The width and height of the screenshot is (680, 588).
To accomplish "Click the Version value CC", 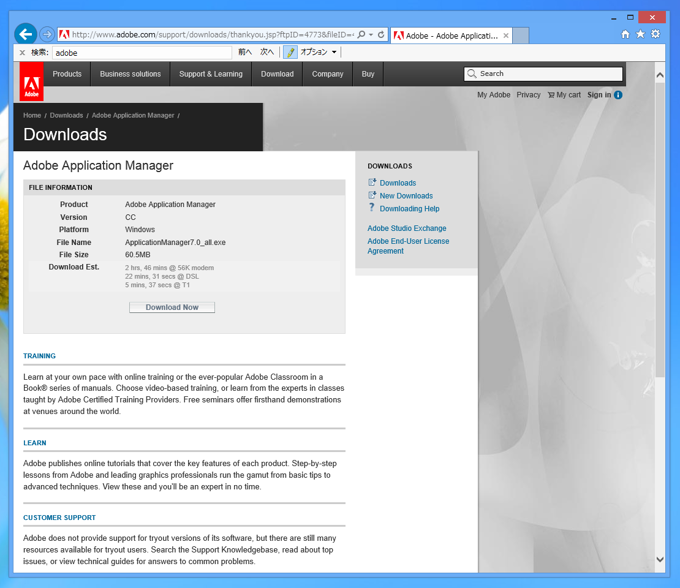I will coord(130,217).
